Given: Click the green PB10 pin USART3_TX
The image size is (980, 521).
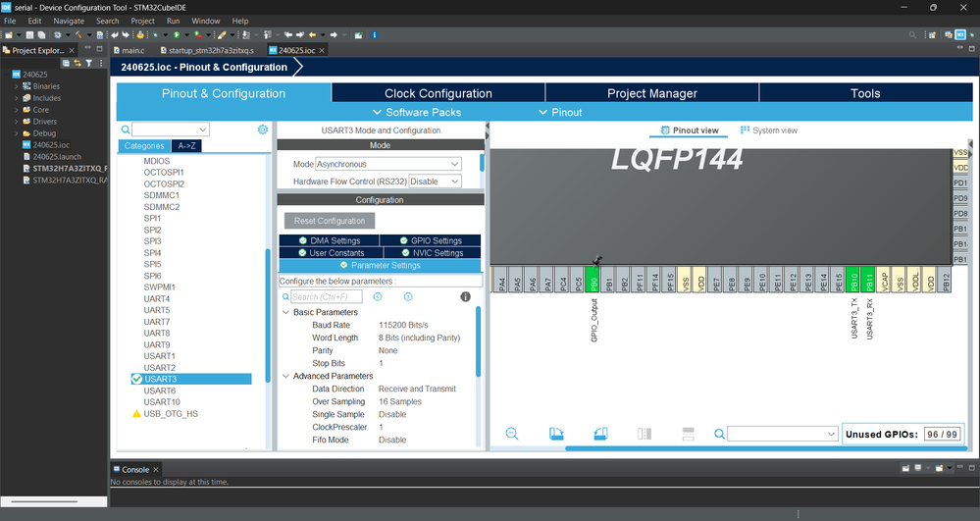Looking at the screenshot, I should tap(853, 280).
